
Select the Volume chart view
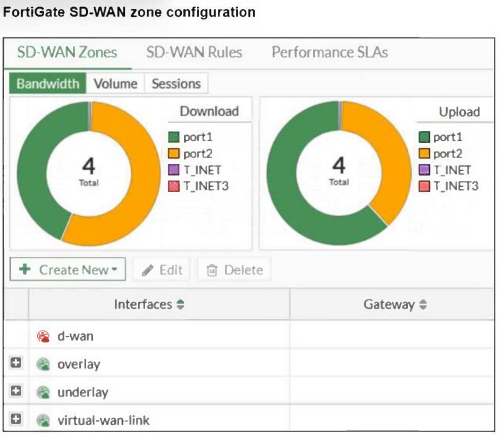click(115, 83)
